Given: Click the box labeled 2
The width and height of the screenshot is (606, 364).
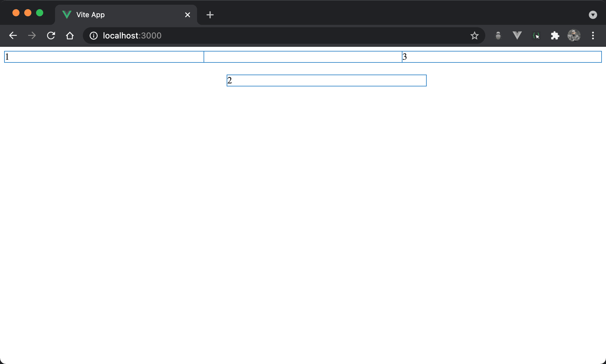Looking at the screenshot, I should click(x=326, y=80).
